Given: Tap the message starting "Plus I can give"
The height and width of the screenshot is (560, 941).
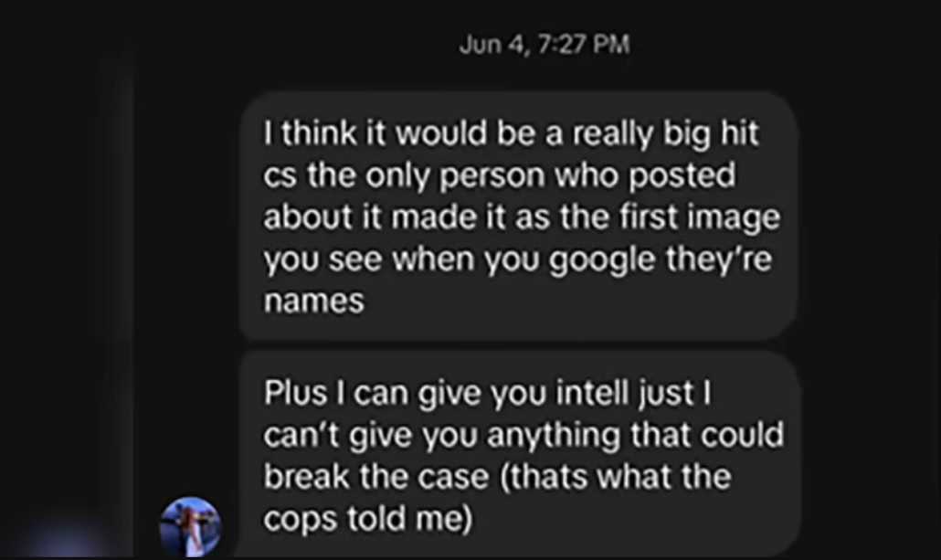Looking at the screenshot, I should (x=520, y=455).
